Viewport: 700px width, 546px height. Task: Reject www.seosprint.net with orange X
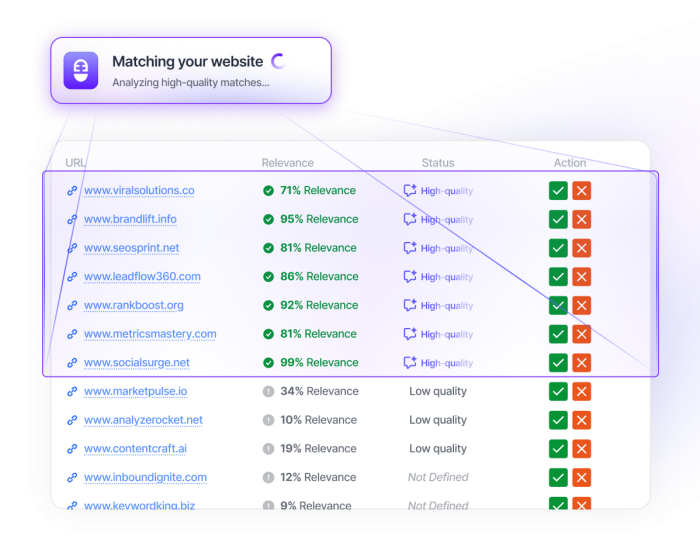tap(582, 248)
